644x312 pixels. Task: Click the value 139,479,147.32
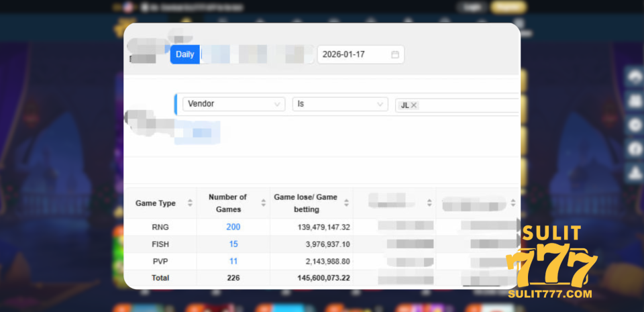click(323, 227)
